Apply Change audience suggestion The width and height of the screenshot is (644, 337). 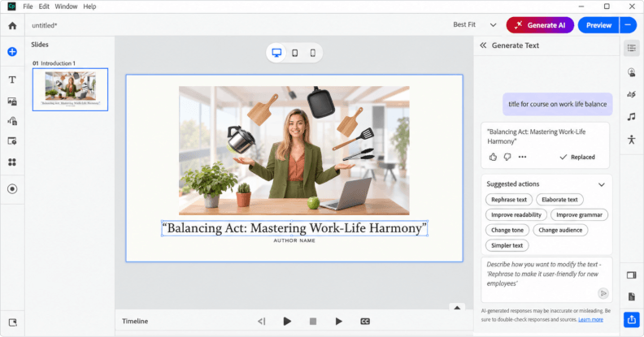560,230
